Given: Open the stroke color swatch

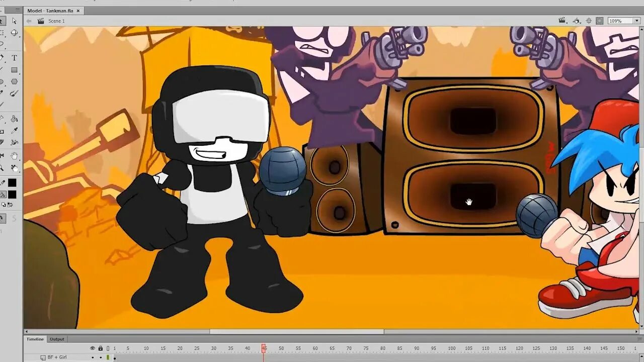Looking at the screenshot, I should pyautogui.click(x=12, y=183).
